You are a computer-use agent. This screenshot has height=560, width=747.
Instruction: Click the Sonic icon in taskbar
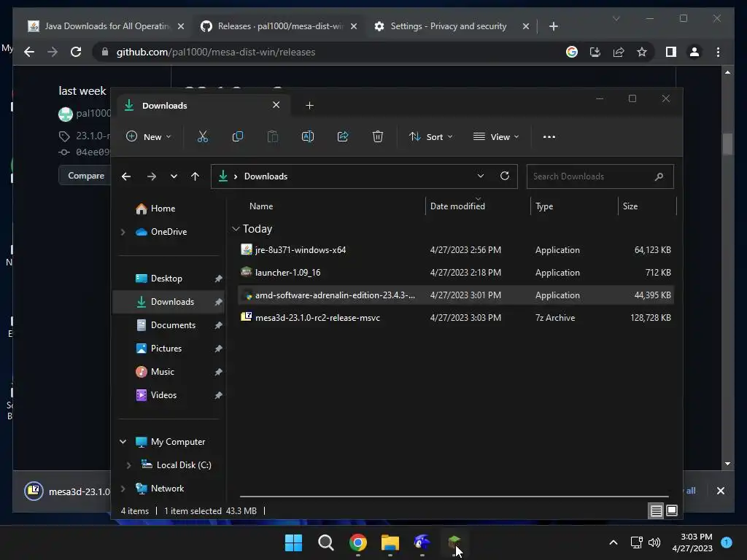422,542
